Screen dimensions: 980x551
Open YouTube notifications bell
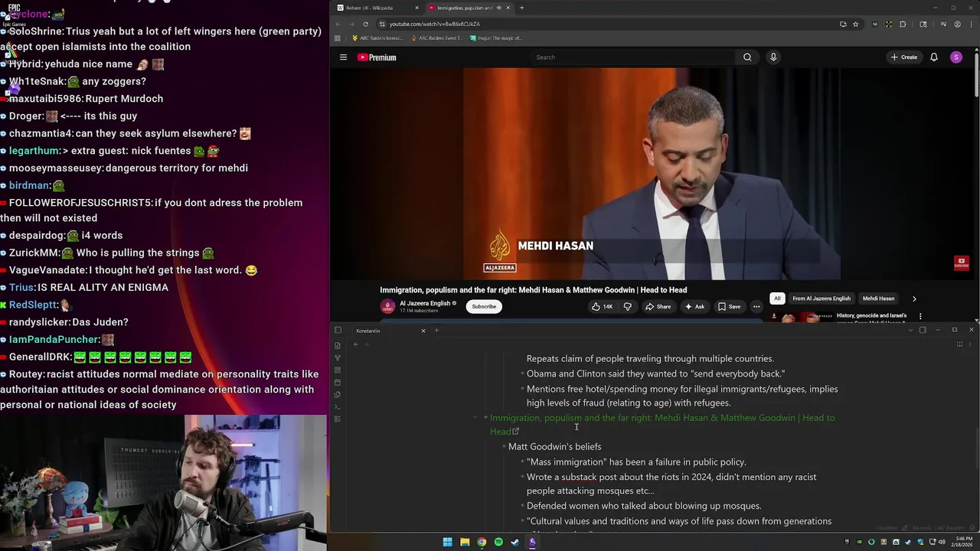(933, 57)
